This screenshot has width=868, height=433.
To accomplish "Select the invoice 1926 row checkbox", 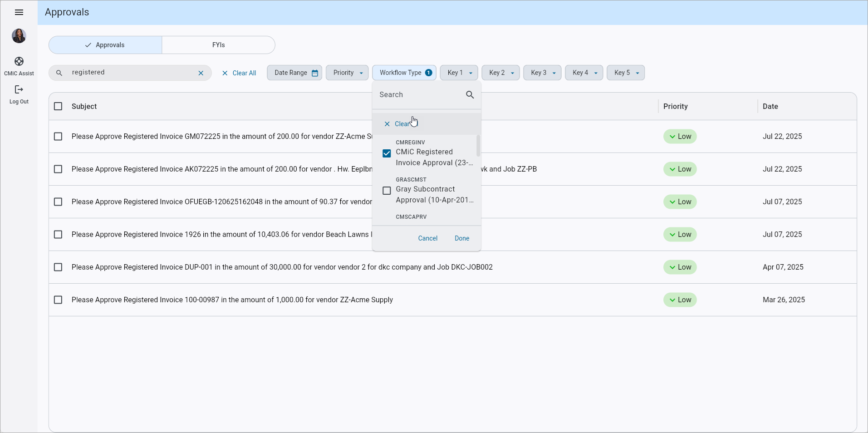I will coord(58,235).
